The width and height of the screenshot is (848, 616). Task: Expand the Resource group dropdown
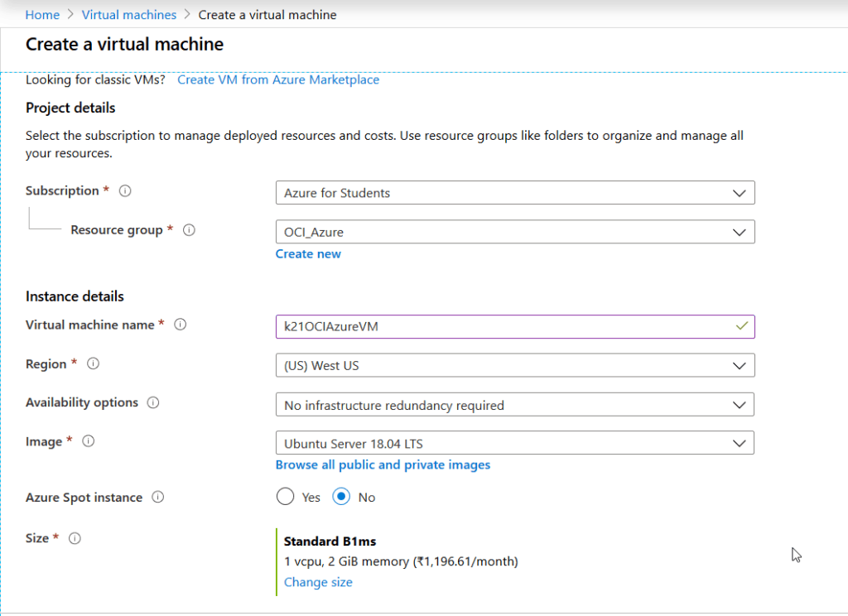(x=514, y=233)
